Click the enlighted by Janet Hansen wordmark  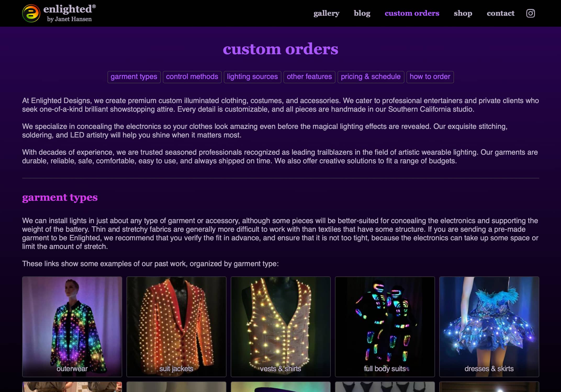click(x=69, y=13)
